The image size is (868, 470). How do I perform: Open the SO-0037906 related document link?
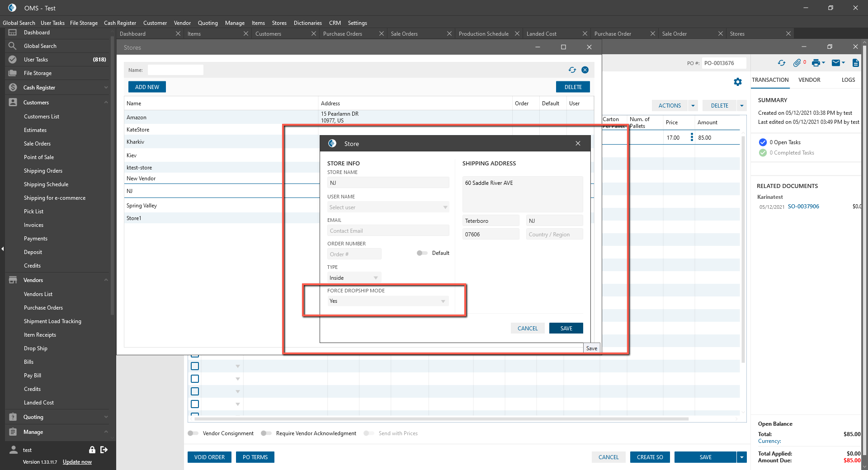click(x=803, y=207)
